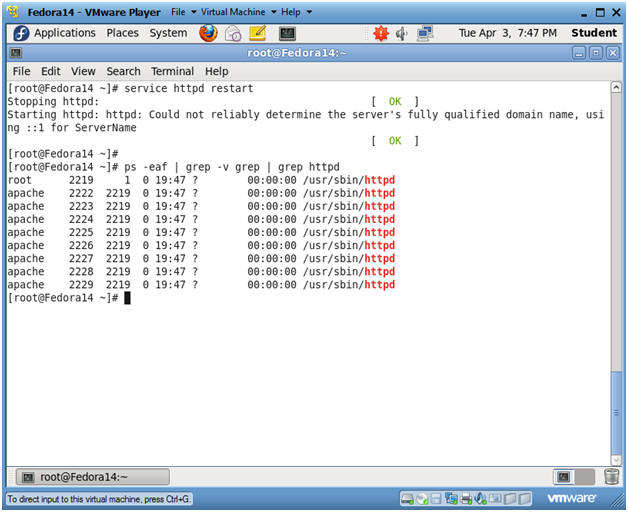Click the scrollbar up arrow
Viewport: 628px width, 512px height.
click(616, 87)
